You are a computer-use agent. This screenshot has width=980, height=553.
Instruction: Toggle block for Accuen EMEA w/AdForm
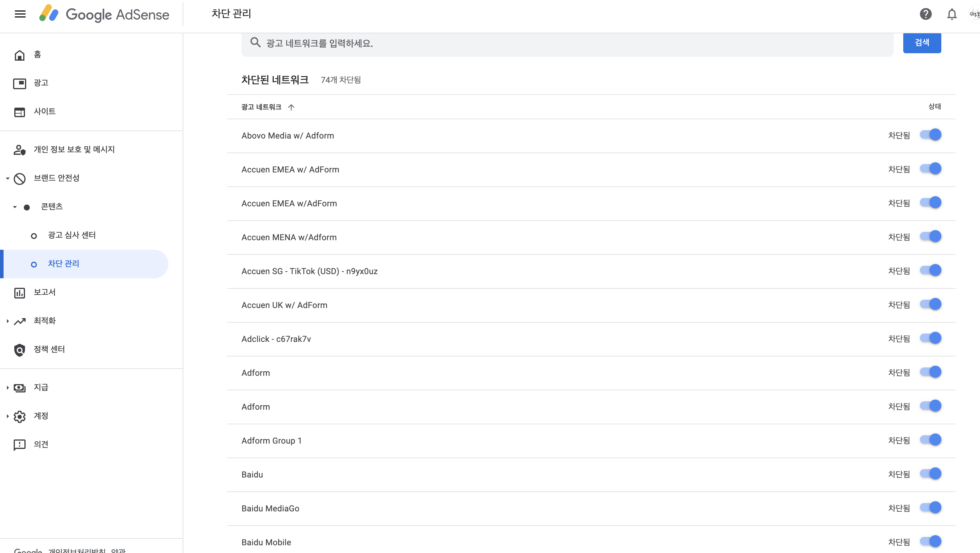click(x=930, y=202)
